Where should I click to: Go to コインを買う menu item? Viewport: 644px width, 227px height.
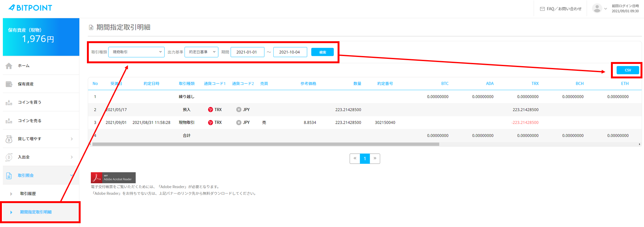[30, 102]
